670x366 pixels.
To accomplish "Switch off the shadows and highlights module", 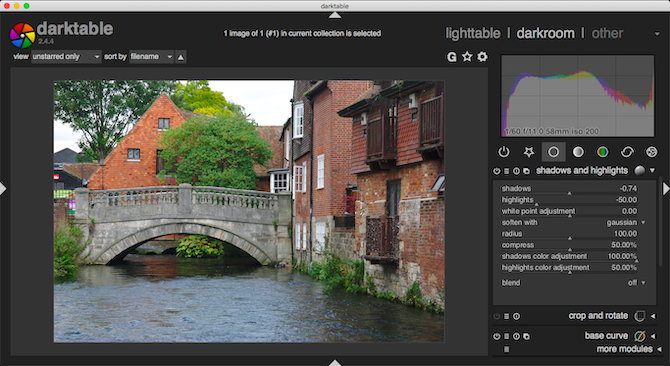I will coord(497,171).
